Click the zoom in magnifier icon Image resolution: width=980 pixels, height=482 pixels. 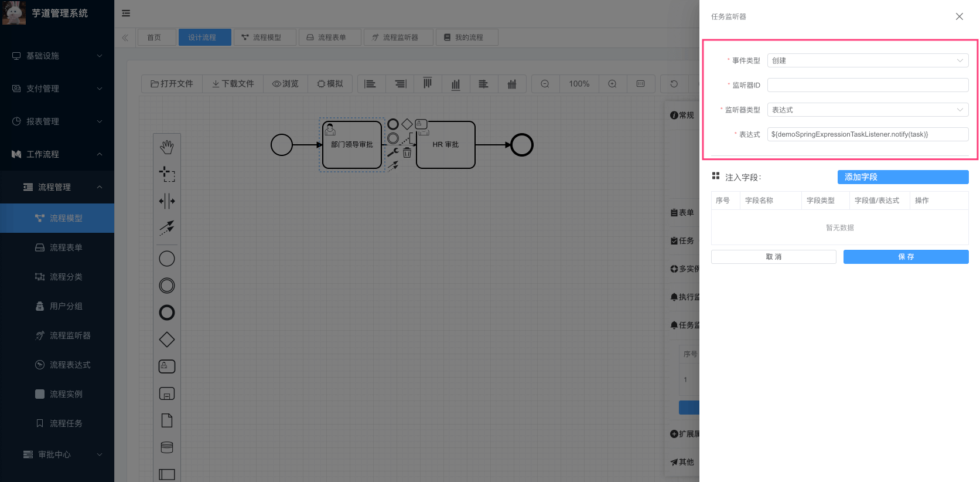pos(612,84)
